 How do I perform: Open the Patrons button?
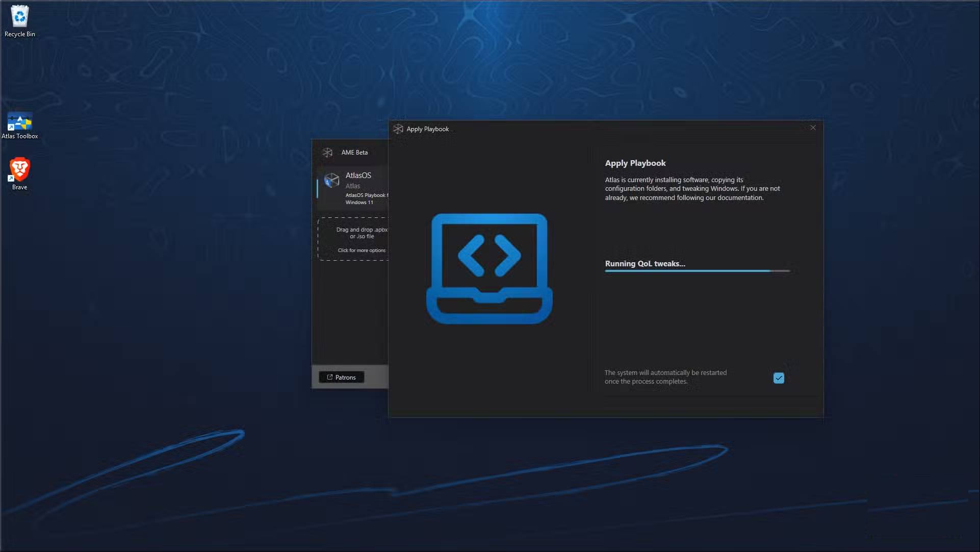(341, 378)
